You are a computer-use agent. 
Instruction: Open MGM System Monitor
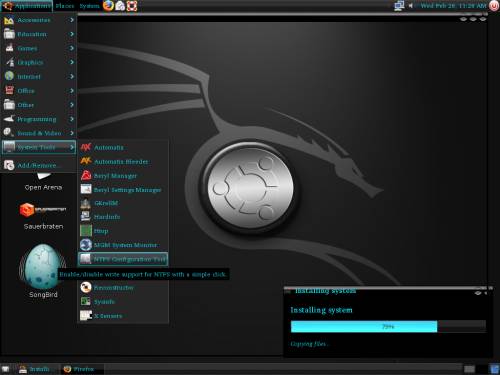click(123, 245)
